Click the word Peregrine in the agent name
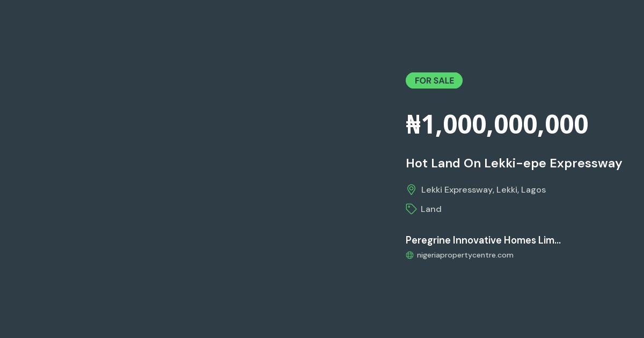The image size is (644, 338). (x=428, y=240)
